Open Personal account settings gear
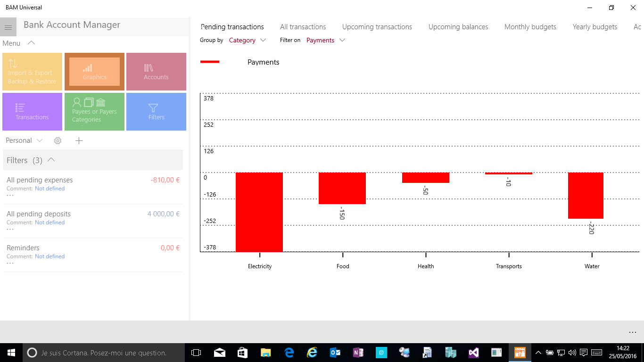This screenshot has width=644, height=362. pyautogui.click(x=58, y=140)
